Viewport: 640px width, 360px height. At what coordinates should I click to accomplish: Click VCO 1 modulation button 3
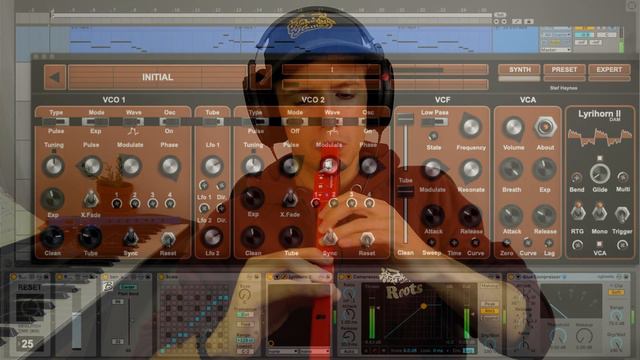(152, 203)
